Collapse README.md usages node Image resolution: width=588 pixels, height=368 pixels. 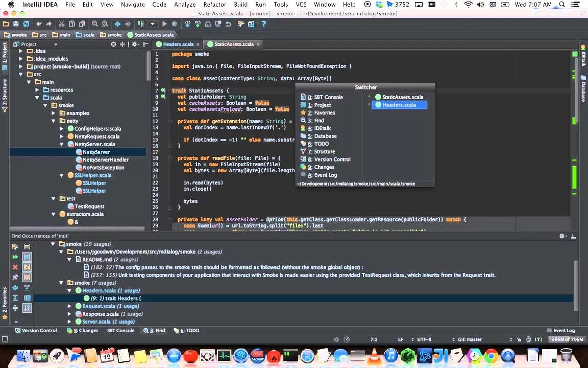69,260
